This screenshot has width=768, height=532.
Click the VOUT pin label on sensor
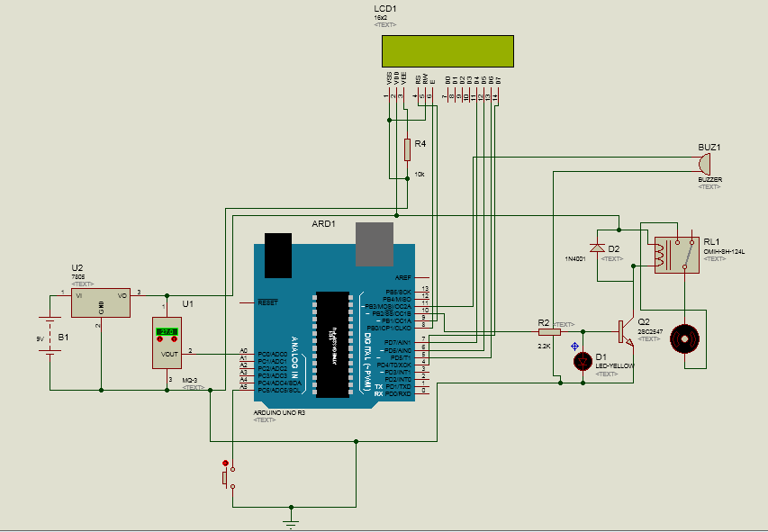tap(169, 354)
